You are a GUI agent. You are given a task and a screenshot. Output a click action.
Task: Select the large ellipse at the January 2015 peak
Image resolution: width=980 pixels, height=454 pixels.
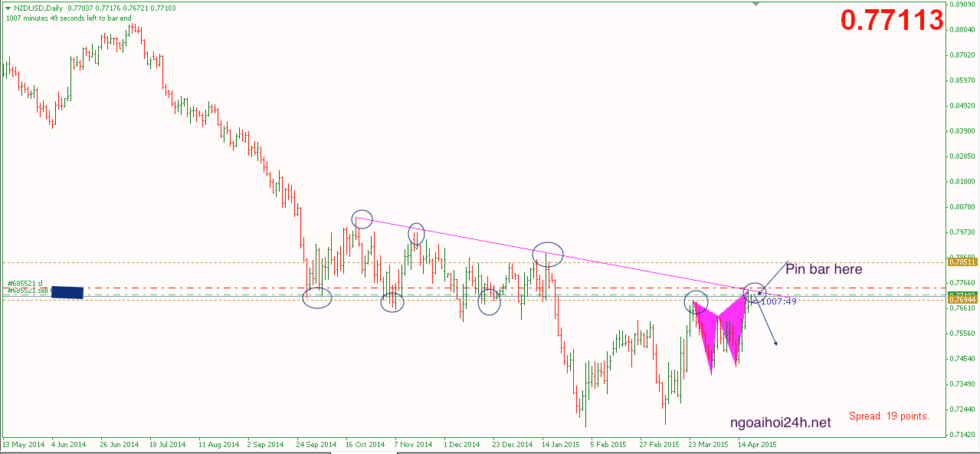(548, 253)
